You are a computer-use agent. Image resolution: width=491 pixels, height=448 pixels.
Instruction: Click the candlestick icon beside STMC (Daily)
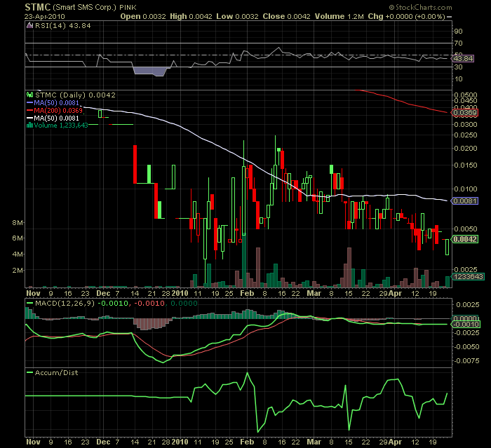pyautogui.click(x=29, y=94)
